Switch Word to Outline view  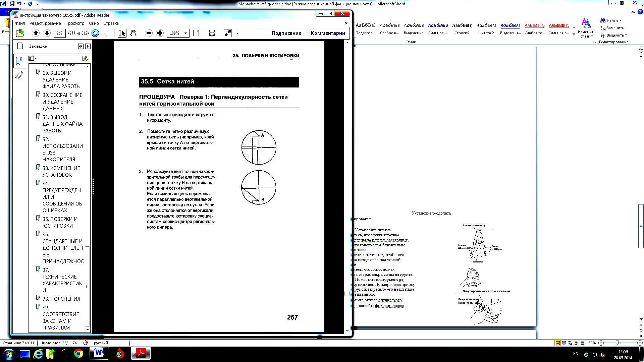[x=576, y=343]
